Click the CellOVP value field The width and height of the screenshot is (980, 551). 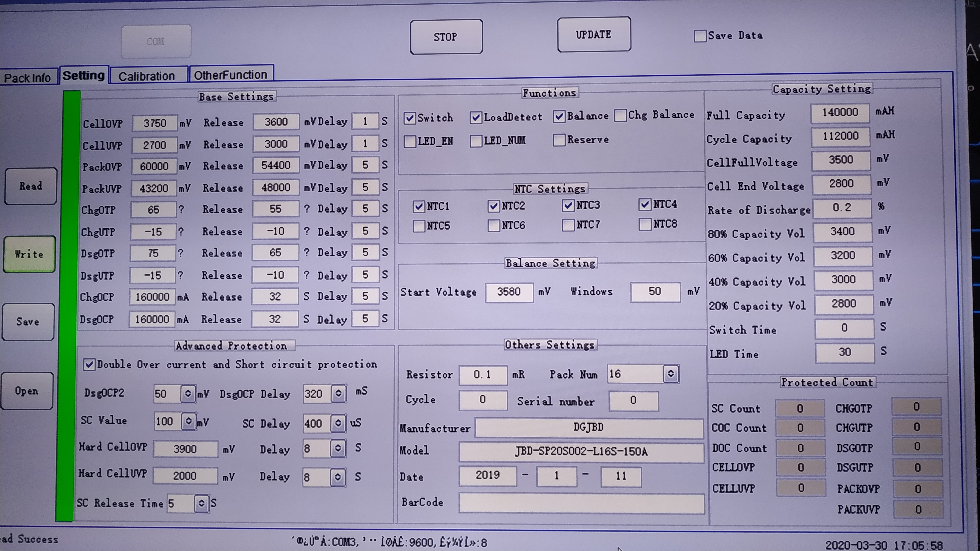click(x=154, y=123)
